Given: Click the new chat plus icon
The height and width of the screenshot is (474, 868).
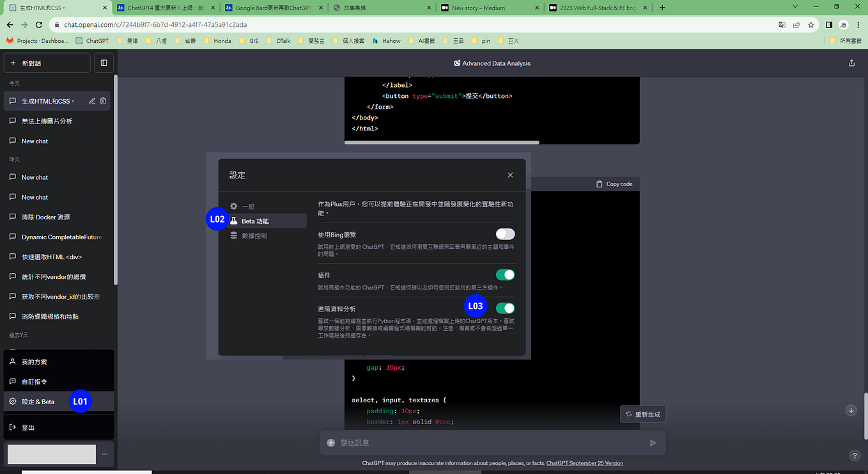Looking at the screenshot, I should point(13,63).
